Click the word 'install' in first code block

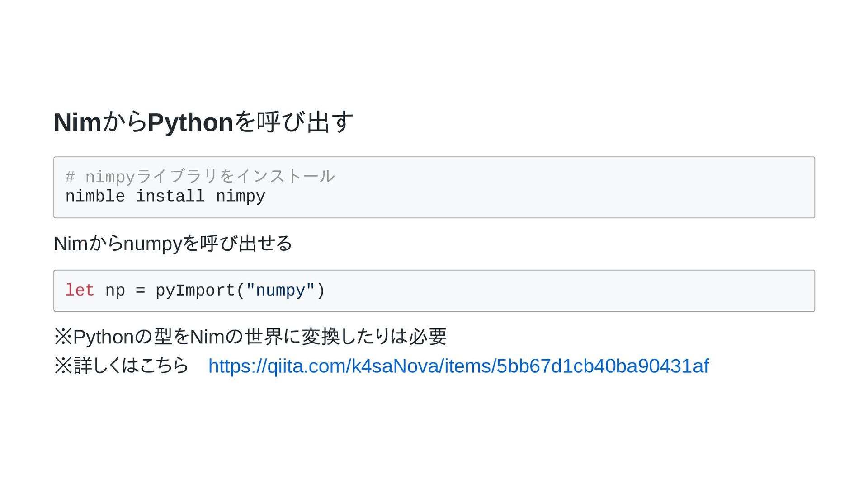170,196
